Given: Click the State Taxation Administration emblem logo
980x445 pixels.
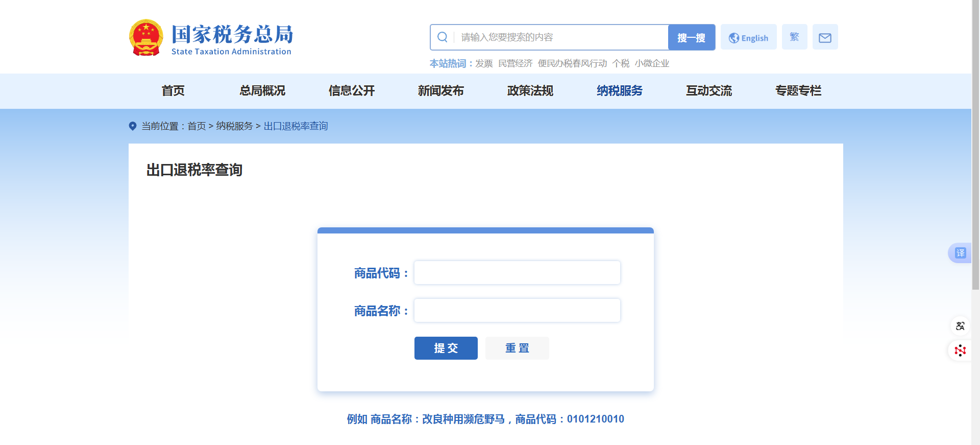Looking at the screenshot, I should point(146,37).
